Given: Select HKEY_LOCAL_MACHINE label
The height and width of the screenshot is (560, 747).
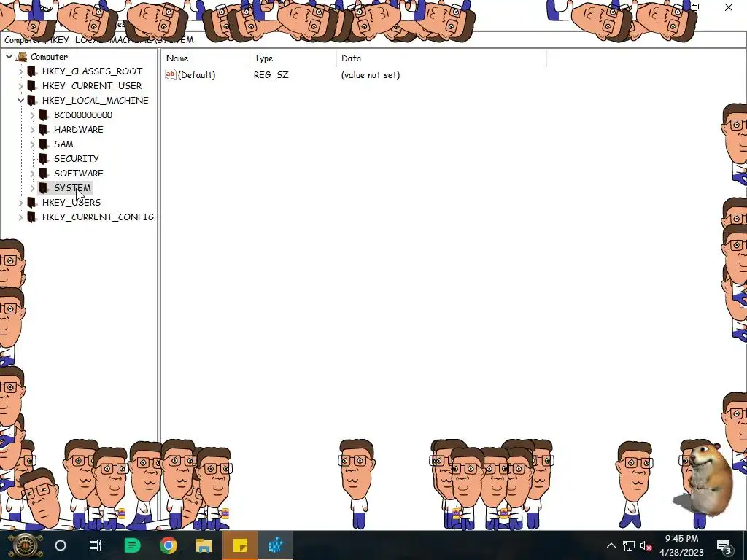Looking at the screenshot, I should (96, 101).
